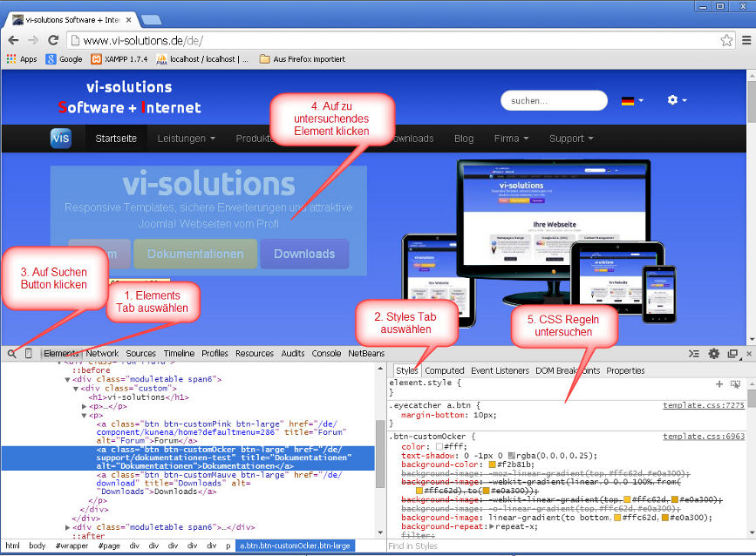Click the Downloads button on the page
The height and width of the screenshot is (556, 756).
tap(304, 254)
